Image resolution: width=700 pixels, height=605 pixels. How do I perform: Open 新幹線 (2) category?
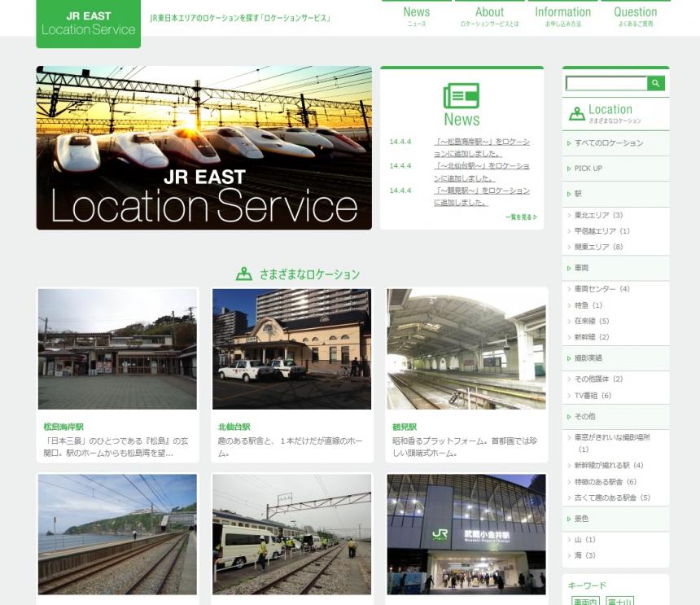coord(592,337)
